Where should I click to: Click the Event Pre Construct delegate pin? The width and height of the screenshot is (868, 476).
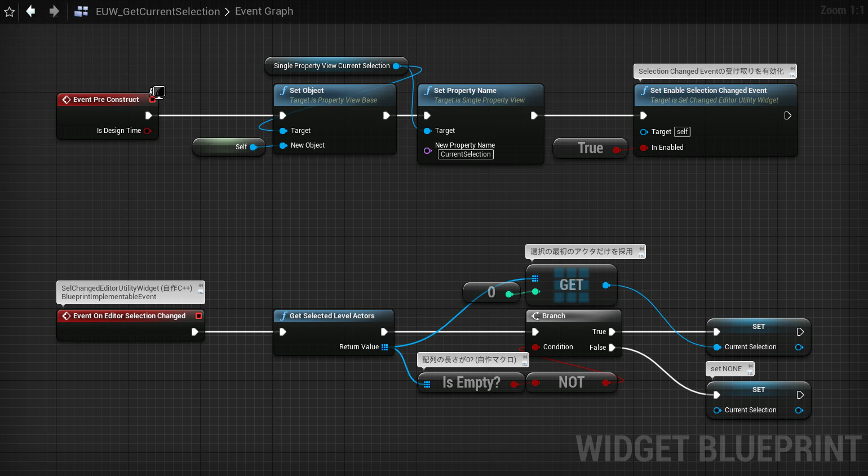click(152, 100)
